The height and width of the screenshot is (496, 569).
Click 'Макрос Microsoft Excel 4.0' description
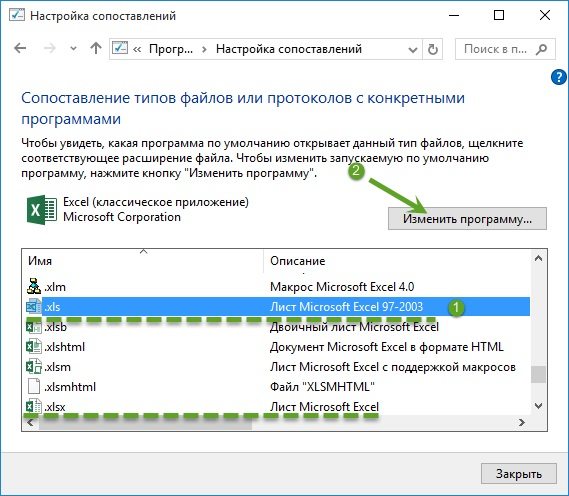coord(342,287)
